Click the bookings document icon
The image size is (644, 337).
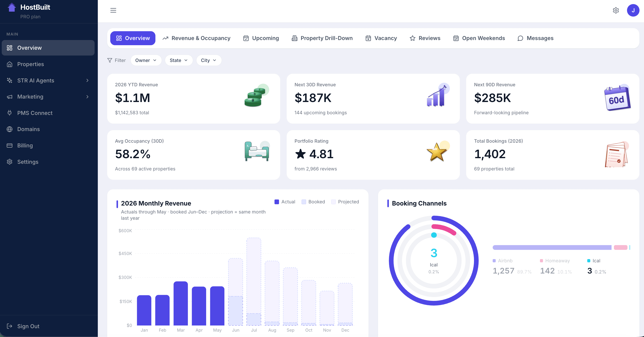pyautogui.click(x=616, y=154)
